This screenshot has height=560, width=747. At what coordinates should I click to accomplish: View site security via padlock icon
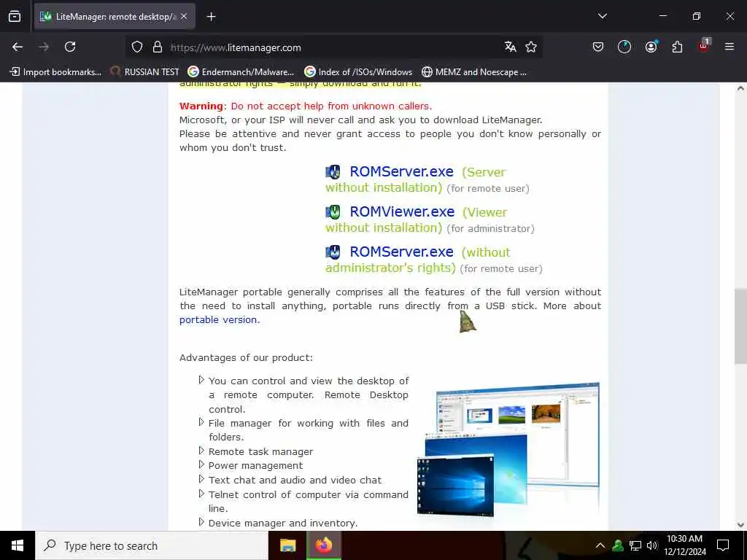(x=158, y=47)
